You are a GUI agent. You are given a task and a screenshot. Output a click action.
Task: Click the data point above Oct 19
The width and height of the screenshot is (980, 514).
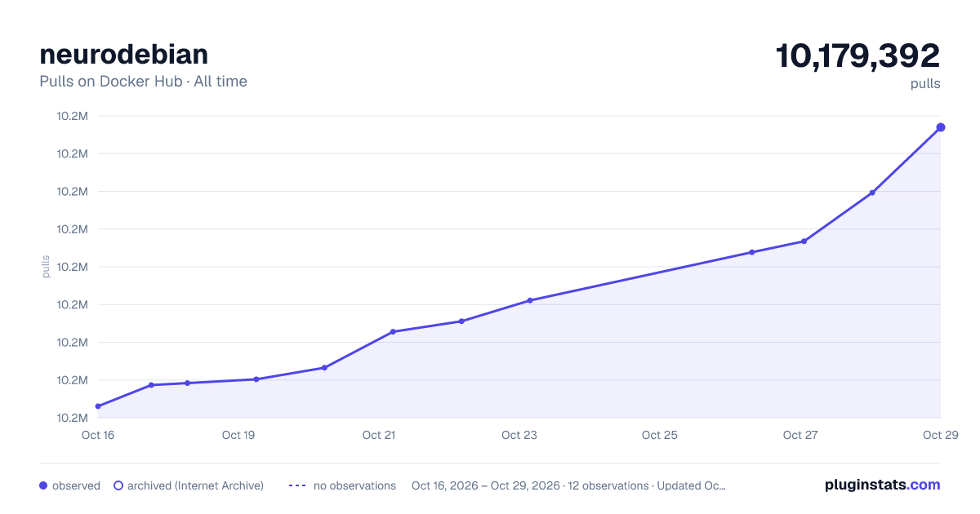pos(256,379)
